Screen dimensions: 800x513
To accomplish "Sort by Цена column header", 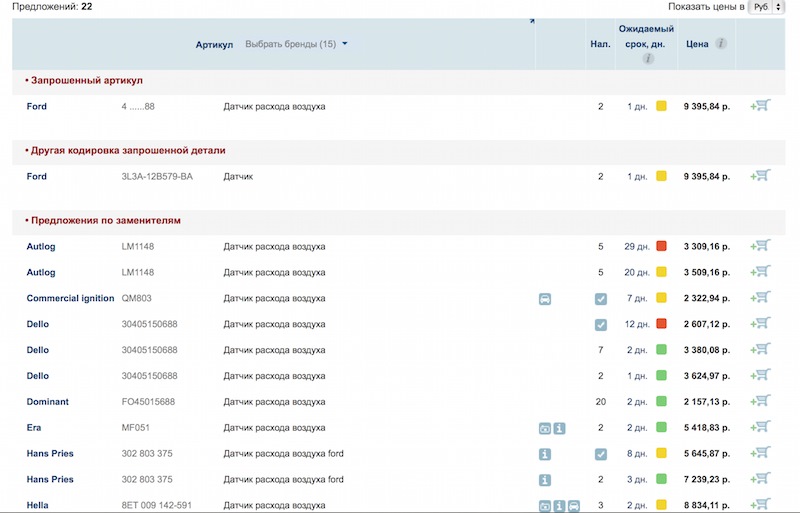I will tap(697, 44).
